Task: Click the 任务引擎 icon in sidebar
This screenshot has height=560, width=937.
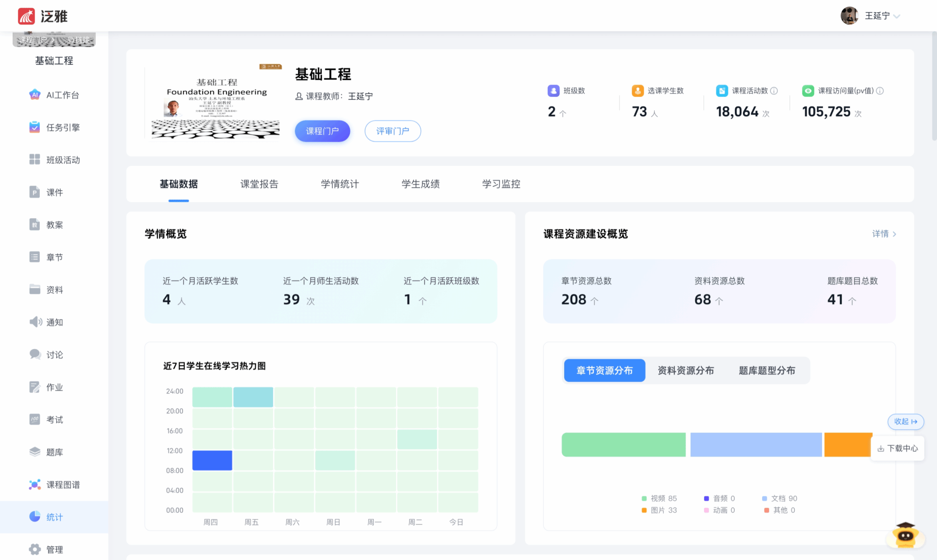Action: 35,127
